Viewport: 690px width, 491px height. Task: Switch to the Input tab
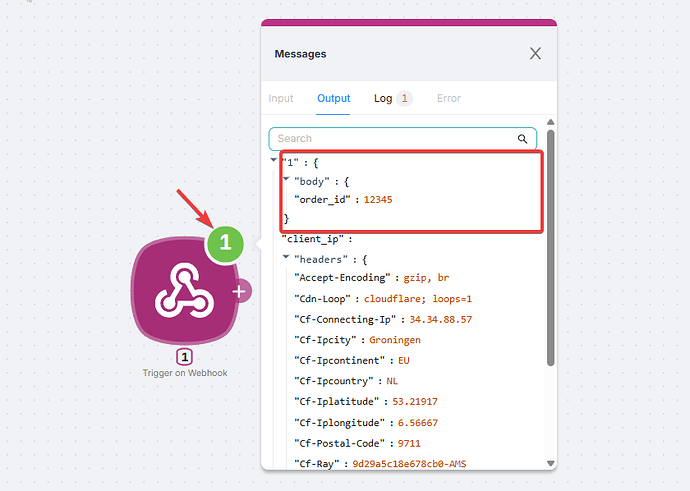pyautogui.click(x=281, y=98)
